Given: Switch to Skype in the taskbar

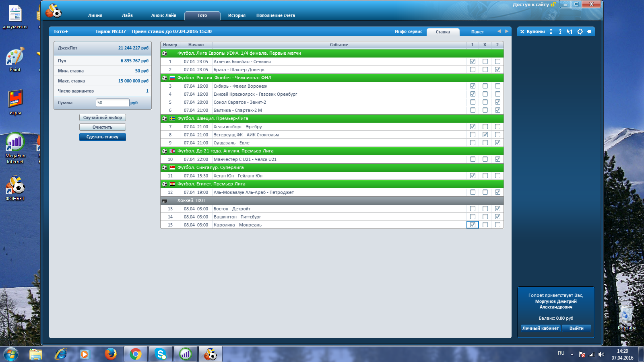Looking at the screenshot, I should 161,354.
